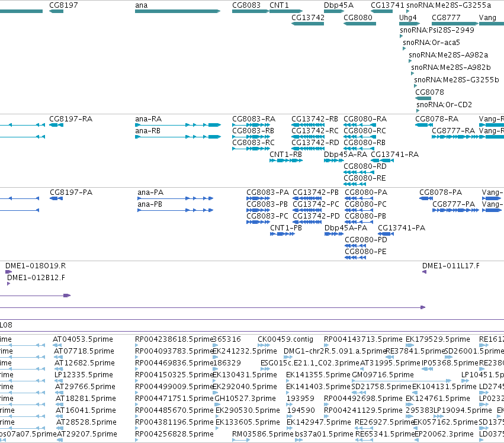Click the CG8083-PA protein label
Screen dimensions: 504x443
[x=268, y=192]
